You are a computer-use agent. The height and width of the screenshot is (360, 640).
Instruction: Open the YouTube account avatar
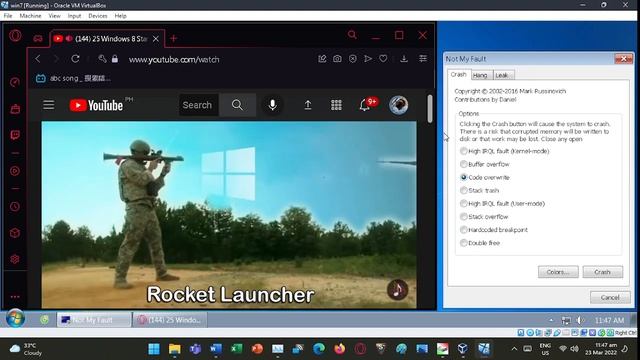tap(398, 105)
